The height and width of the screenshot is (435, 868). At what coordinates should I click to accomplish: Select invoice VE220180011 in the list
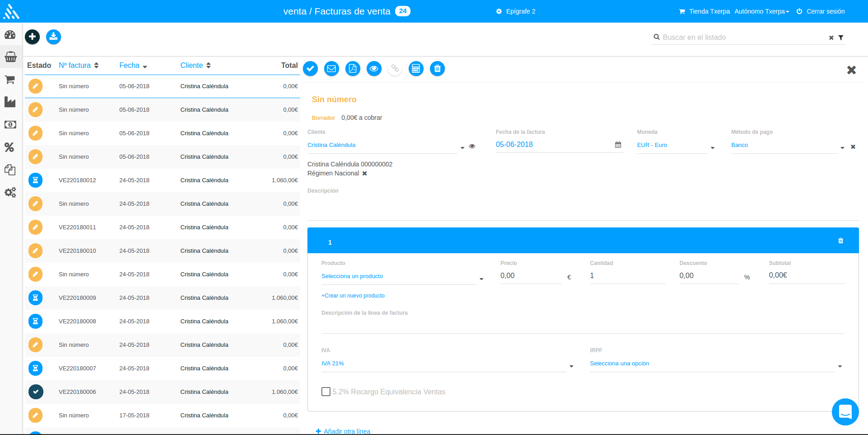coord(162,227)
